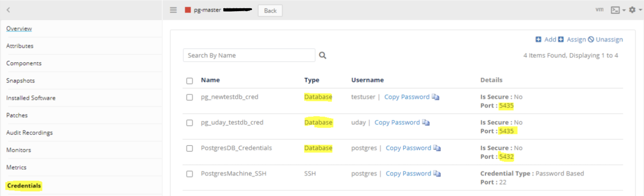Click the copy icon for uday password

click(x=426, y=123)
